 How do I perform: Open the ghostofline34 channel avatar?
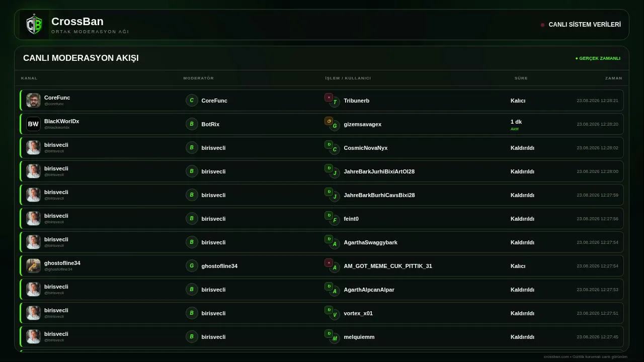[33, 265]
